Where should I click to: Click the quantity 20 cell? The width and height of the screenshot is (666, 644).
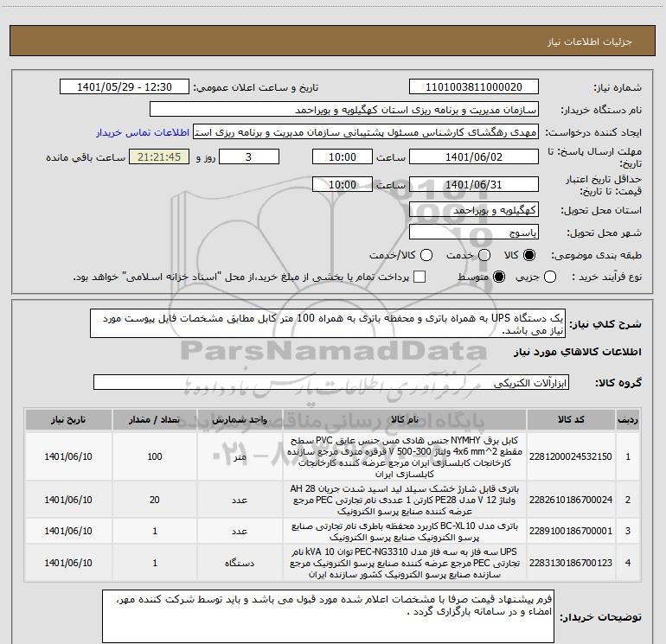[x=155, y=501]
